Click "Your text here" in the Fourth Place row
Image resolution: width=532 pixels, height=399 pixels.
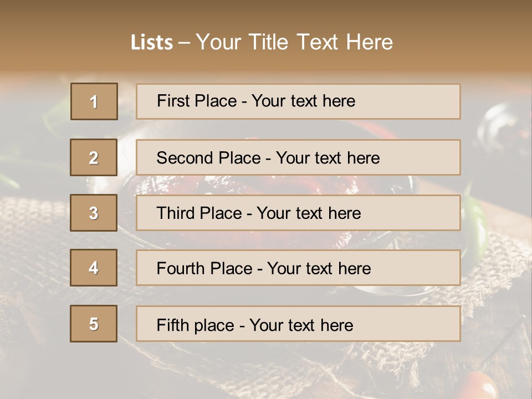click(x=319, y=269)
